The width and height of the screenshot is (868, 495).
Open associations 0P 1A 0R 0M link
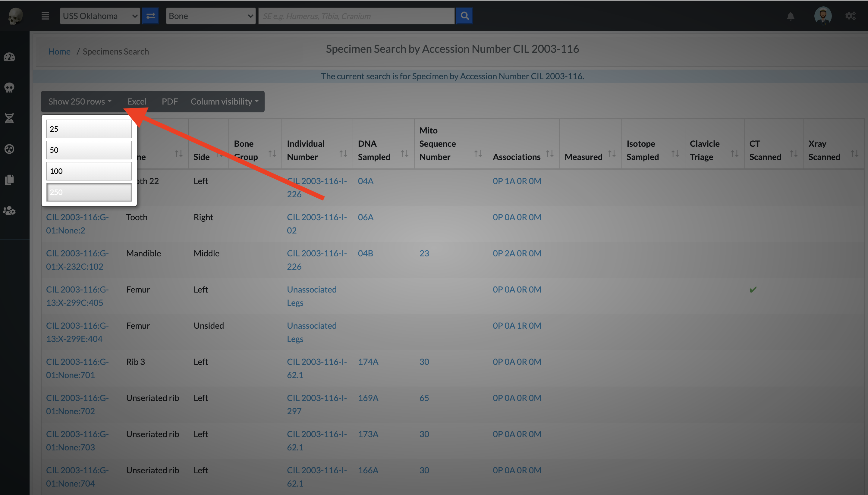click(517, 181)
